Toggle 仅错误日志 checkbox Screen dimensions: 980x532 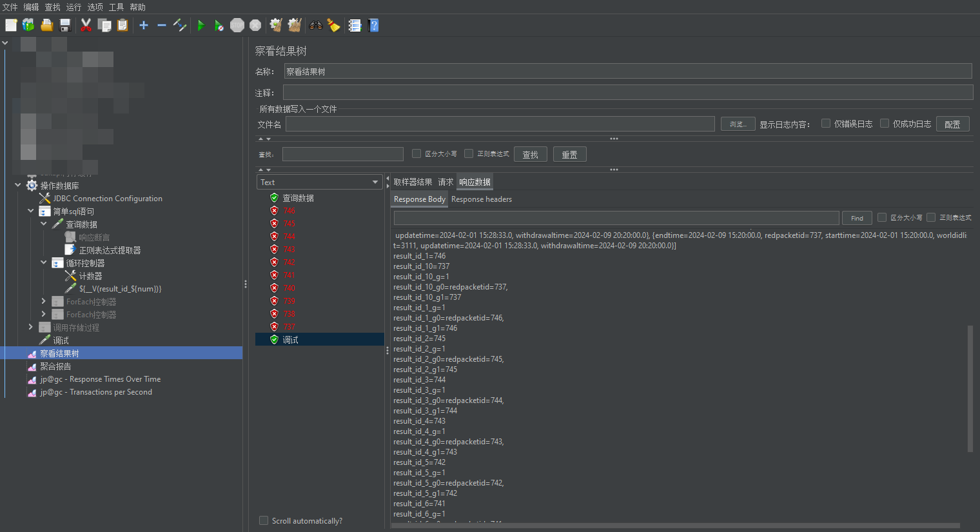825,123
